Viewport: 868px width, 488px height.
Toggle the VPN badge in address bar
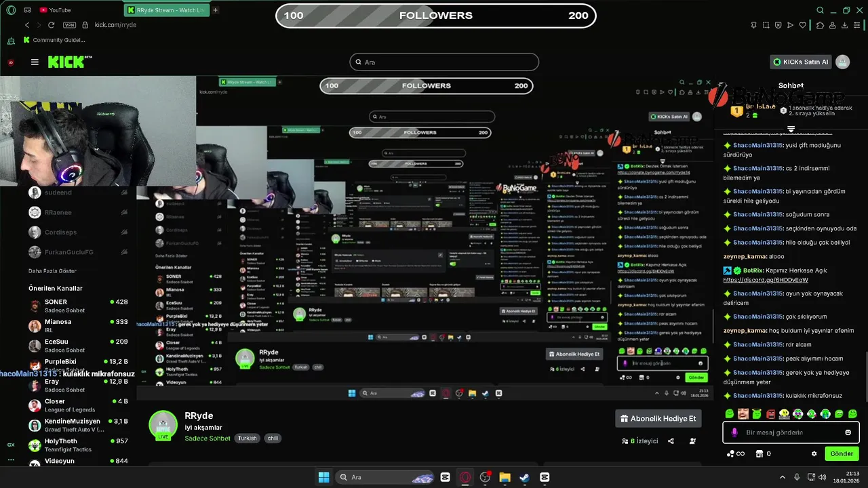pos(69,25)
